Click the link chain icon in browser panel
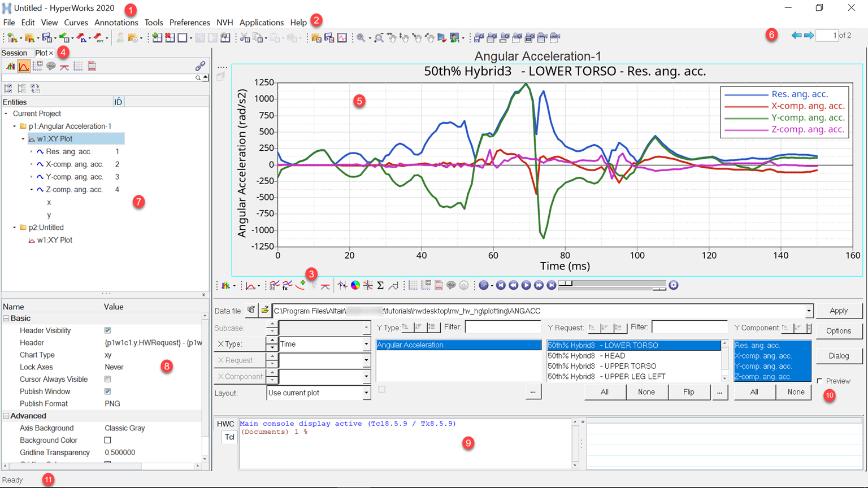868x488 pixels. [200, 66]
